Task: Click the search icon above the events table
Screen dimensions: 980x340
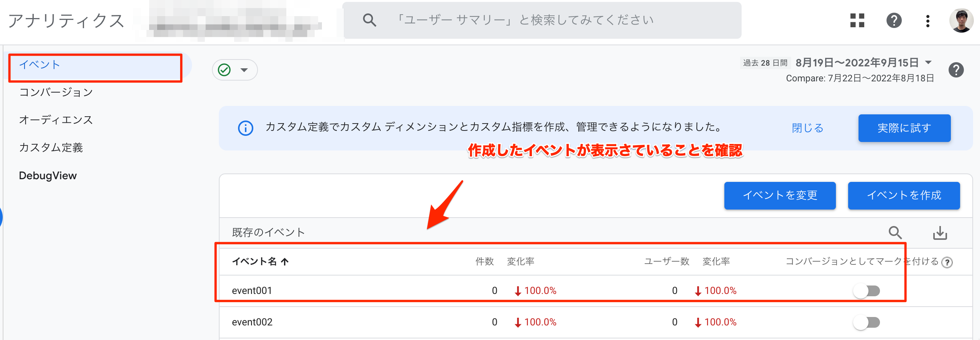Action: tap(895, 233)
